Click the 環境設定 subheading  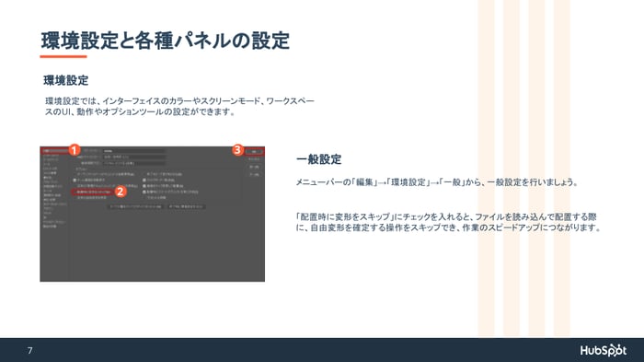tap(66, 80)
